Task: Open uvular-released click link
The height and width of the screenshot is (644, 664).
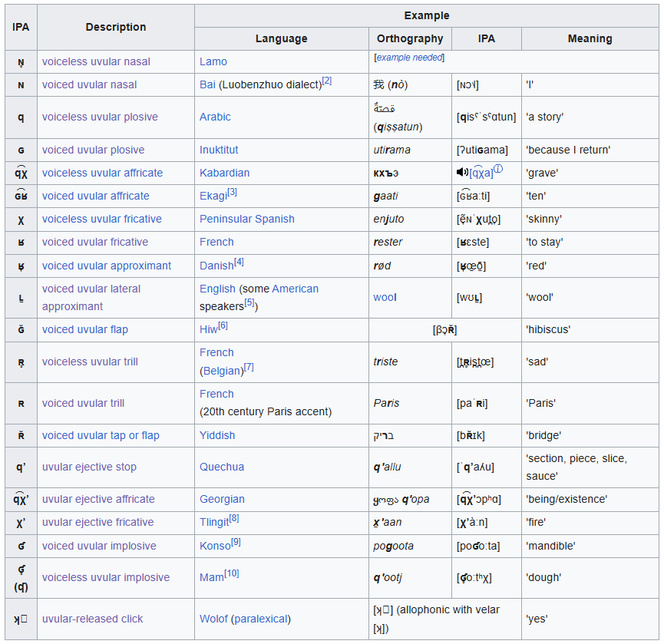Action: tap(92, 619)
